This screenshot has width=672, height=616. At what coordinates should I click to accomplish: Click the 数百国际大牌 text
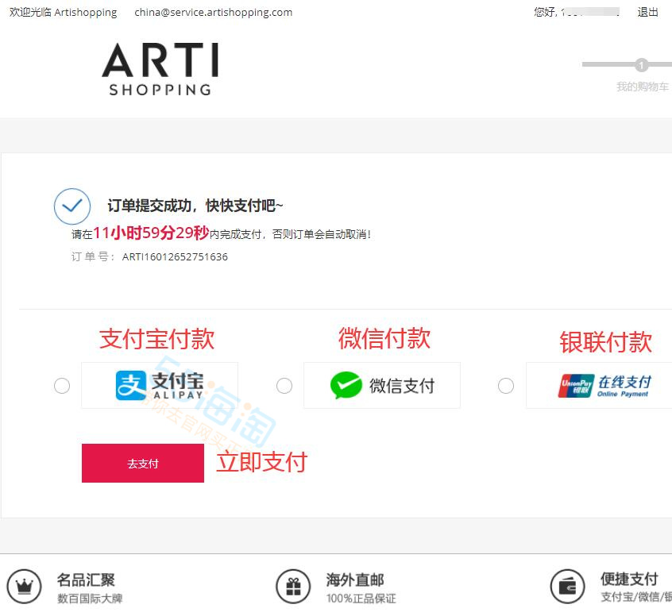pyautogui.click(x=90, y=599)
